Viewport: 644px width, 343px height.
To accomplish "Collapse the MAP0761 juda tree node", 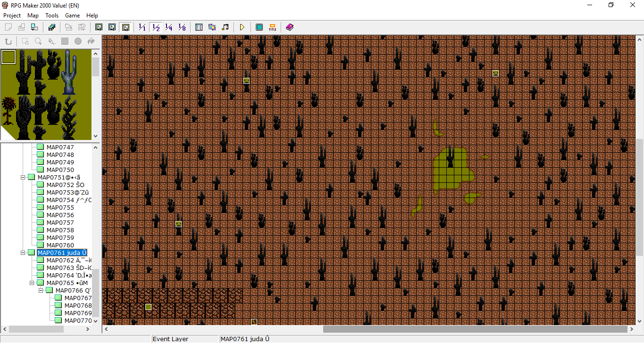I will [23, 253].
